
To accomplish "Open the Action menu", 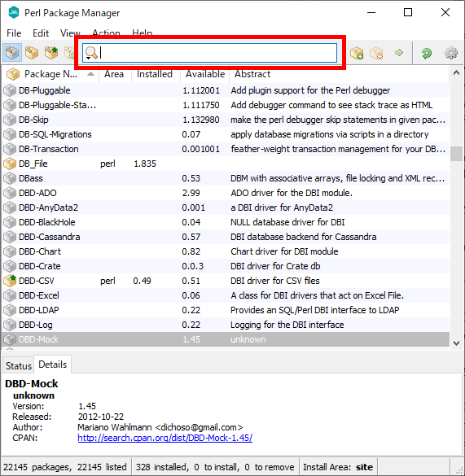I will click(x=106, y=33).
